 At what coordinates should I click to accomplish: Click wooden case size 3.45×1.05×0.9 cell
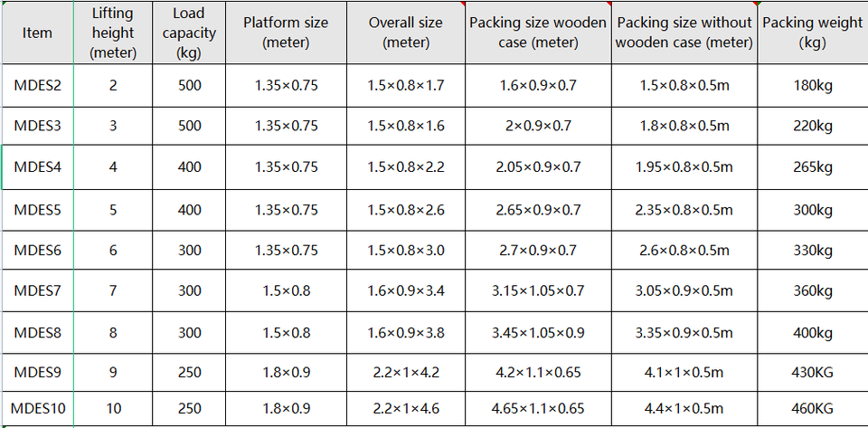tap(538, 333)
